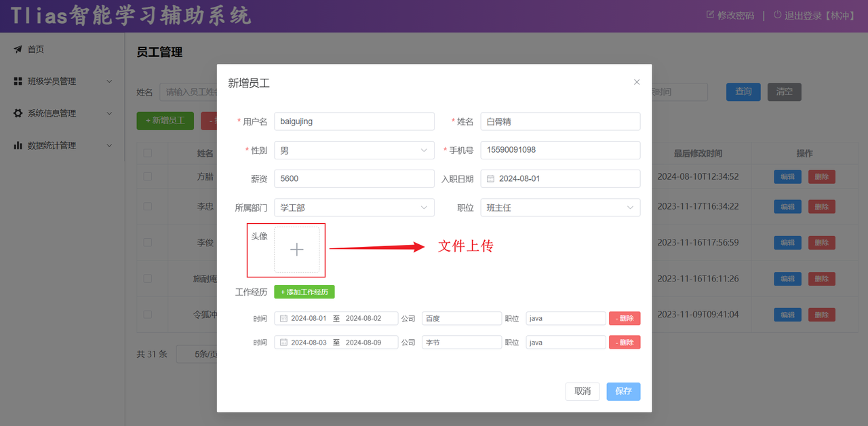Open the 所属部门 dropdown showing 学工部

coord(354,208)
